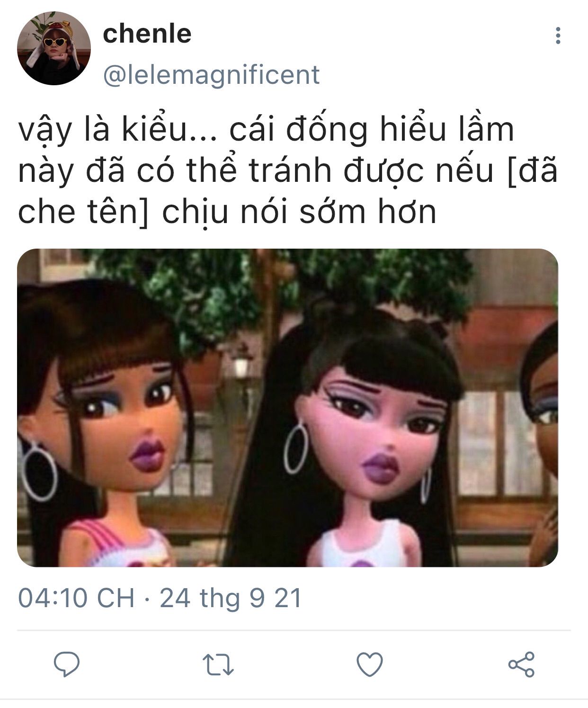Open profile via display name chenle
The height and width of the screenshot is (708, 588).
(x=147, y=34)
